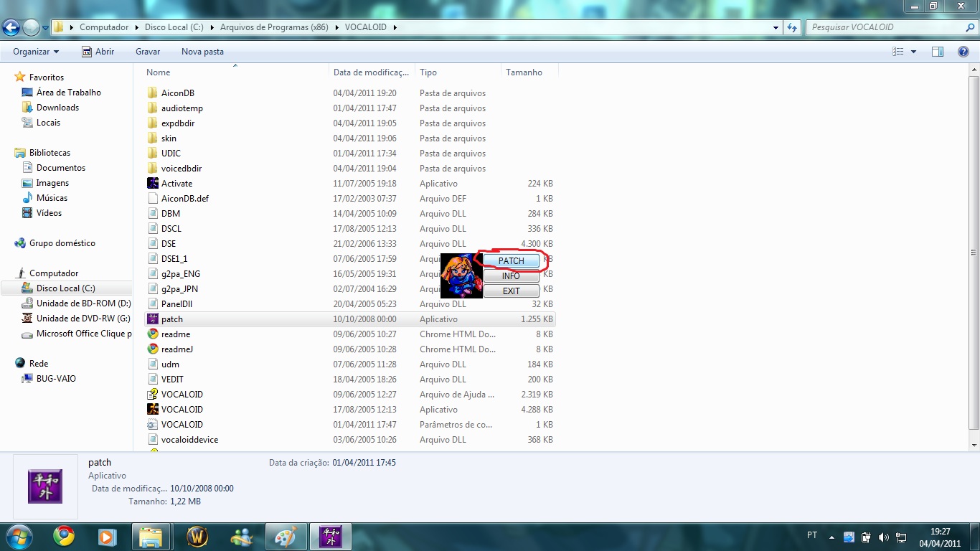Screen dimensions: 980x551
Task: Click the Windows Start button
Action: click(x=19, y=537)
